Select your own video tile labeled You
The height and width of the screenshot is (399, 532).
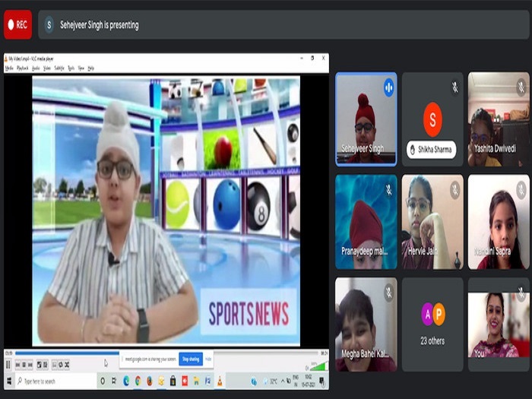499,325
